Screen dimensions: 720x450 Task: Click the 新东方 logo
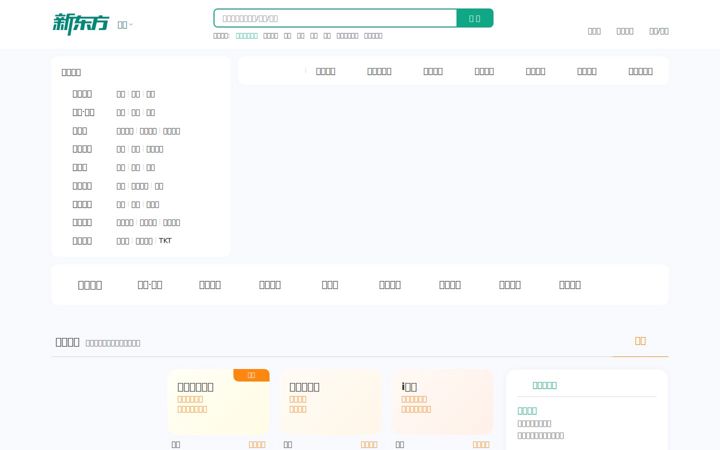tap(81, 24)
